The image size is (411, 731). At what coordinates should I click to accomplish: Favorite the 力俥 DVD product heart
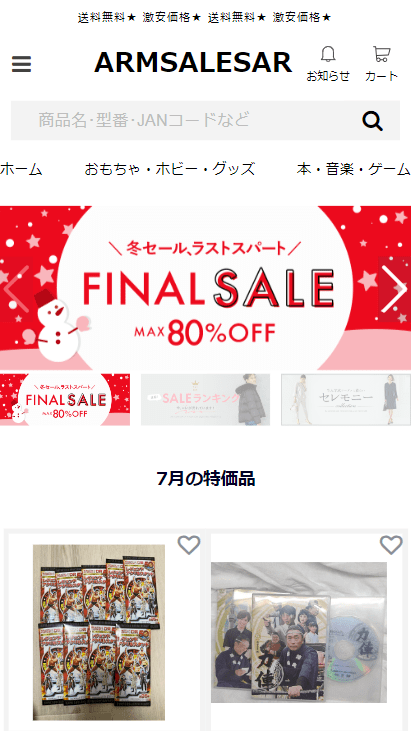click(x=391, y=545)
